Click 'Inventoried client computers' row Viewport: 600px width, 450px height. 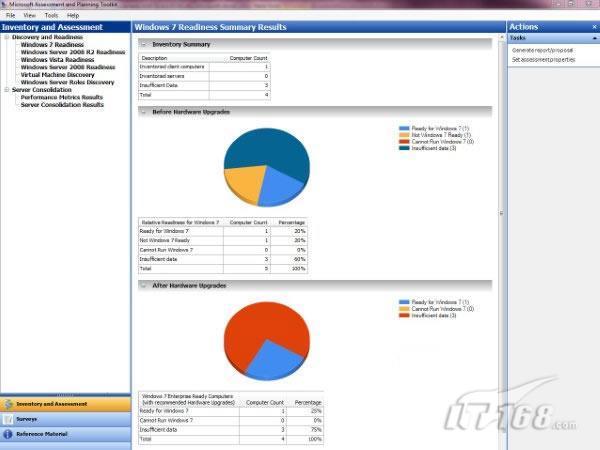click(x=204, y=67)
